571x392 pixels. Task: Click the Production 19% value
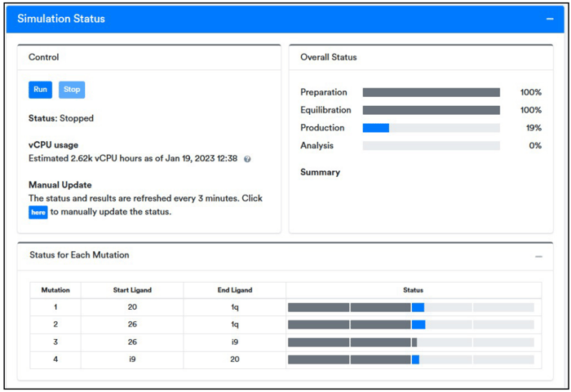tap(533, 128)
